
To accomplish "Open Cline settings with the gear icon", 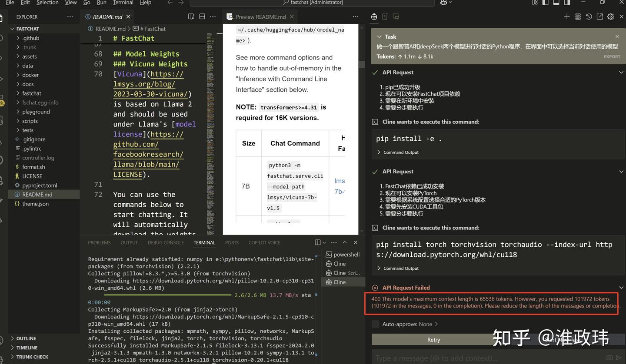I will pos(610,17).
